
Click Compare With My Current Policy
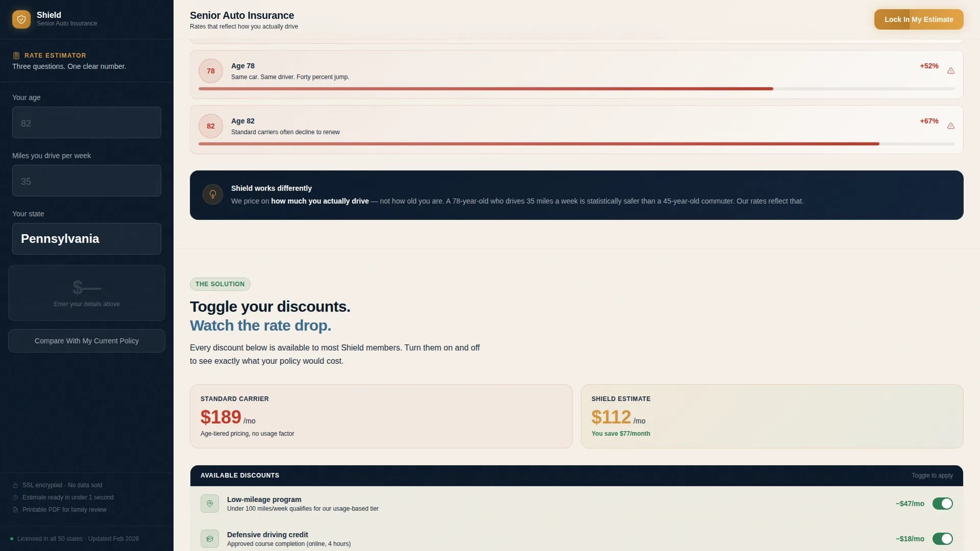coord(87,341)
